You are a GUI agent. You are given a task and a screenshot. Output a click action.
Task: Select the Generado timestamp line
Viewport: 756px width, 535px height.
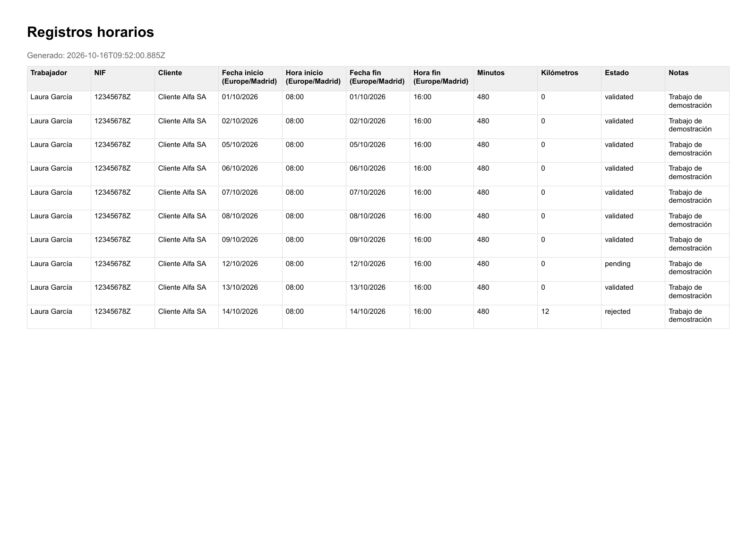(x=96, y=55)
